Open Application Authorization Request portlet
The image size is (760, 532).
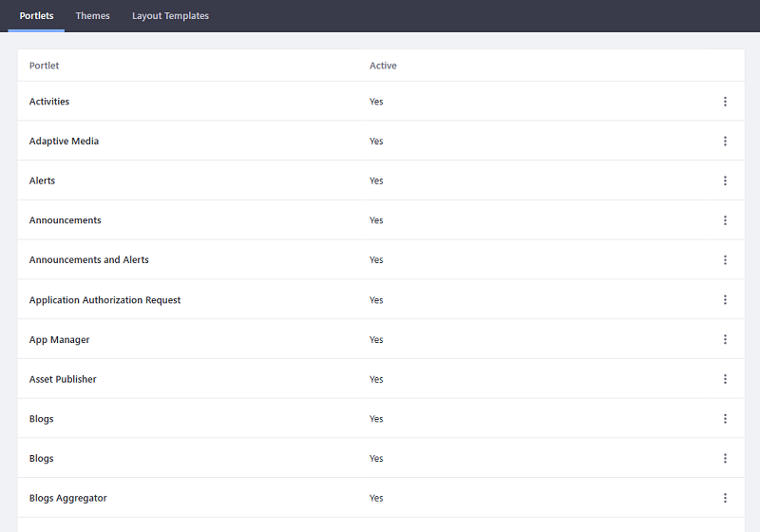point(104,300)
